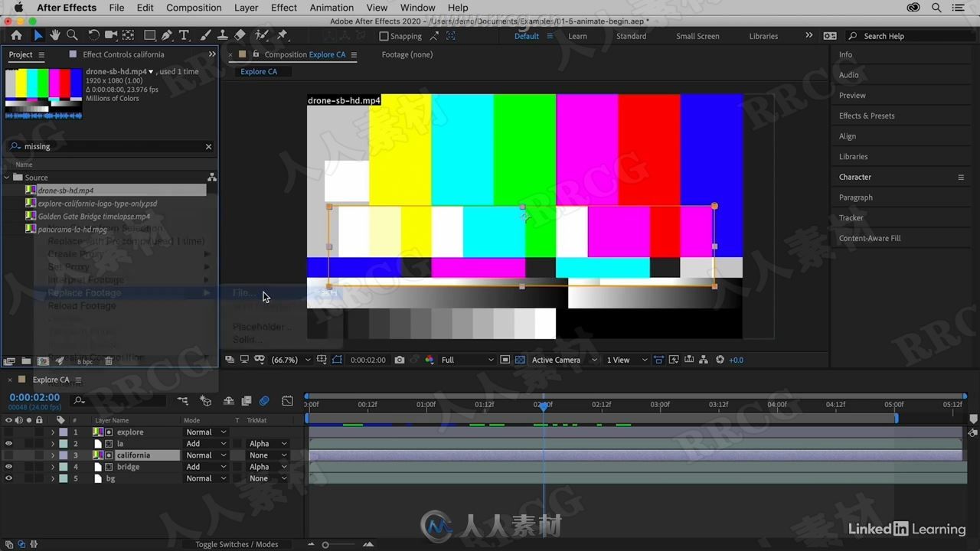Select the Eraser tool
The height and width of the screenshot is (551, 980).
coord(240,35)
